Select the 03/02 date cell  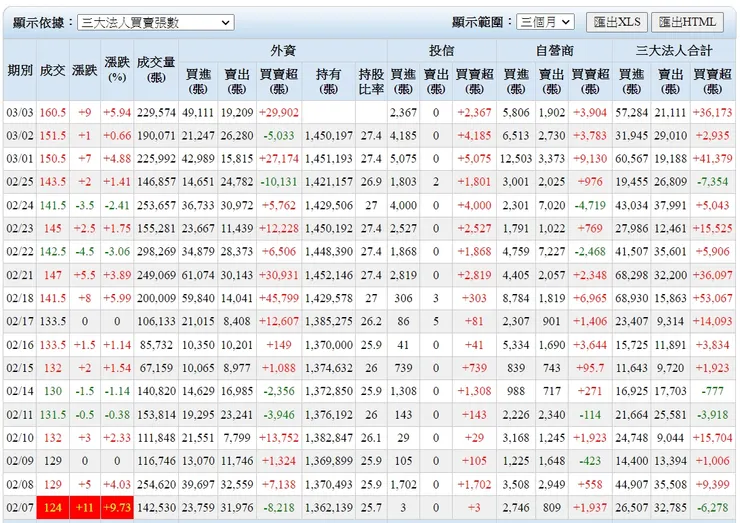[20, 135]
